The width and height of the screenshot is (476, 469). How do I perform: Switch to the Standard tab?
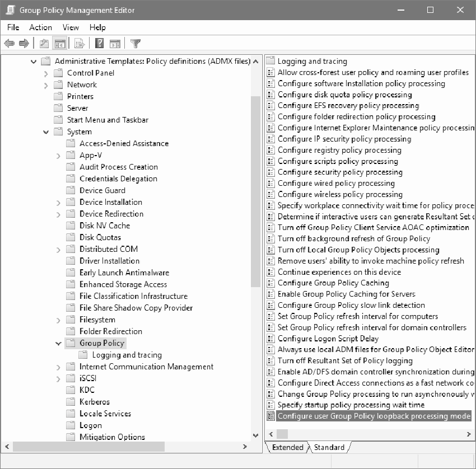[329, 447]
